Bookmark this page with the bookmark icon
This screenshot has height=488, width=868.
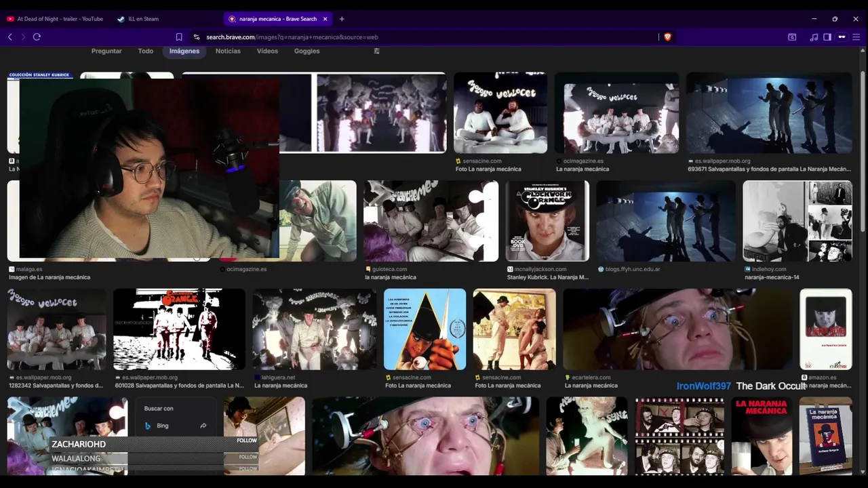(x=179, y=37)
